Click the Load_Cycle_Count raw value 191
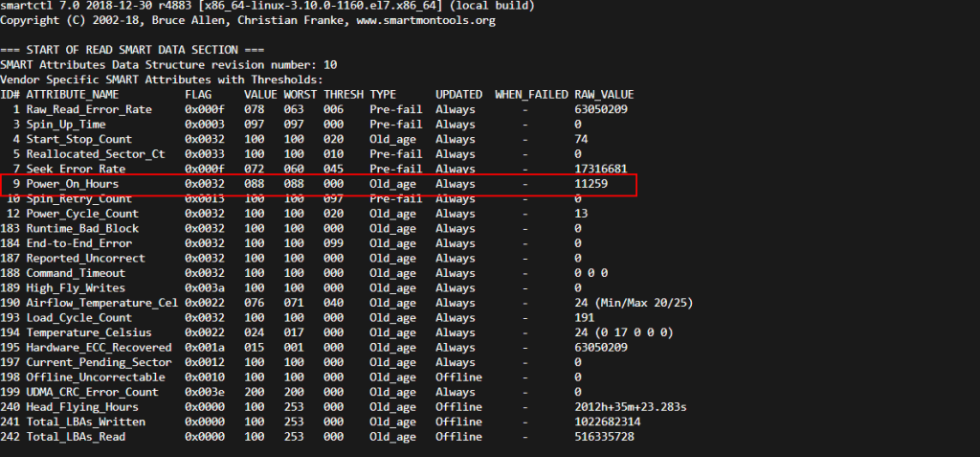This screenshot has width=980, height=457. point(584,318)
